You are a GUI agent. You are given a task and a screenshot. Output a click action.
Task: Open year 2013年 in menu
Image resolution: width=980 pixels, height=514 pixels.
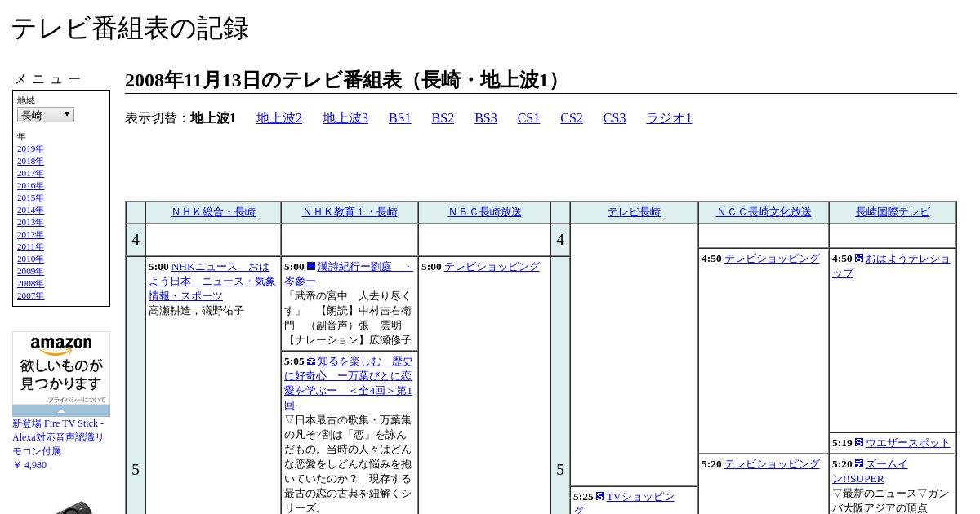tap(30, 222)
